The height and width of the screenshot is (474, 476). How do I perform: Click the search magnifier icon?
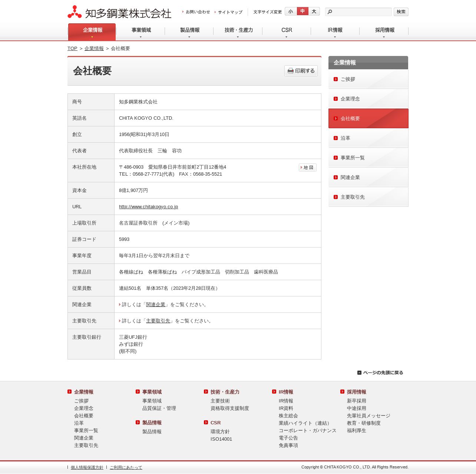point(330,12)
